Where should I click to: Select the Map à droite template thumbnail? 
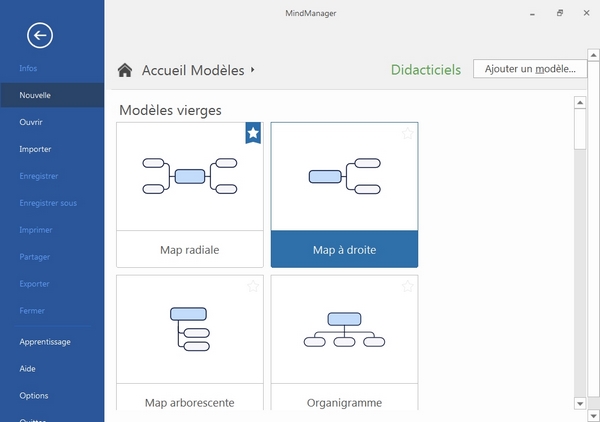coord(344,176)
